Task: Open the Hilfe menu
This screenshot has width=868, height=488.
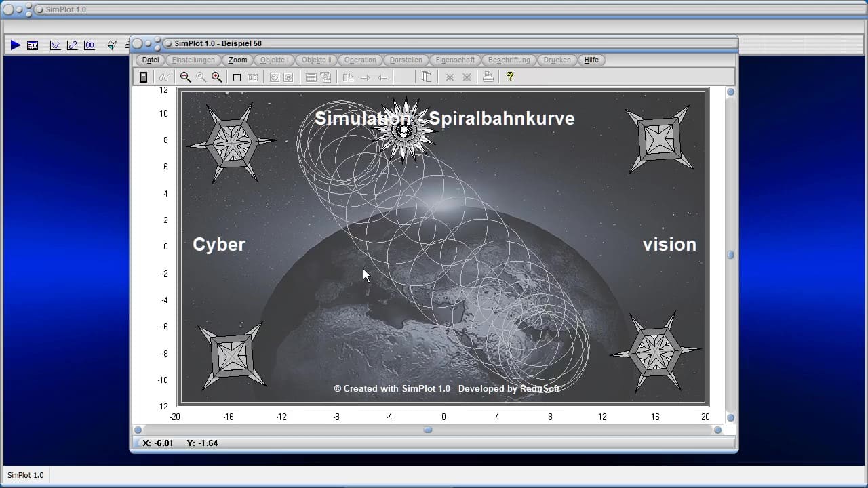Action: pos(591,60)
